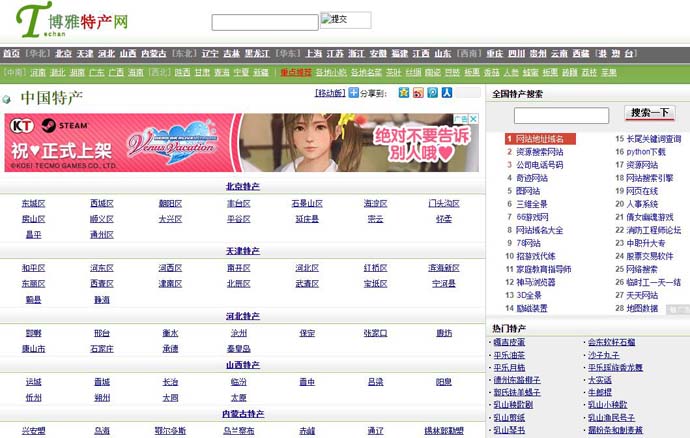Open hot search item 1 网站地址域名
The height and width of the screenshot is (438, 690).
click(540, 139)
